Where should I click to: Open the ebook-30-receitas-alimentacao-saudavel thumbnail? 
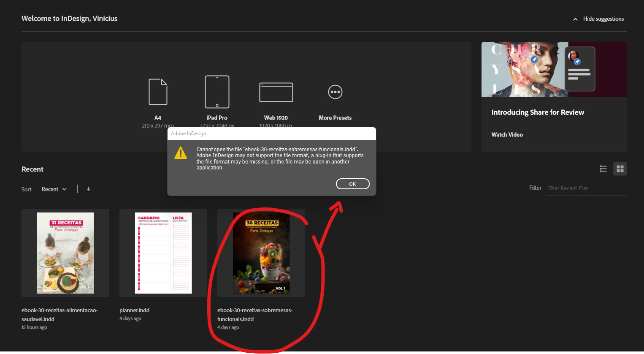[x=65, y=253]
